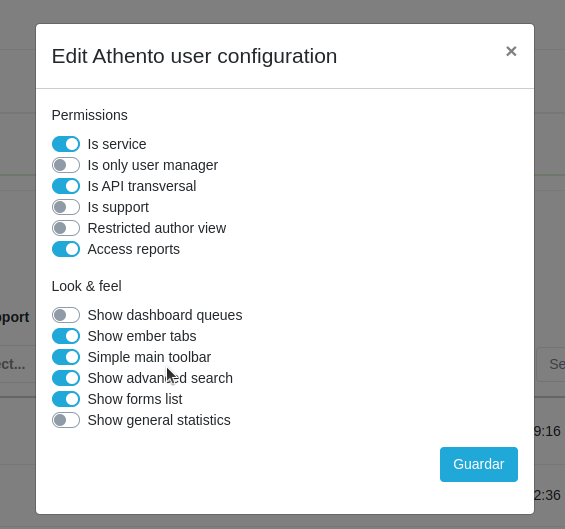The width and height of the screenshot is (565, 529).
Task: Click the Is only user manager label
Action: (153, 165)
